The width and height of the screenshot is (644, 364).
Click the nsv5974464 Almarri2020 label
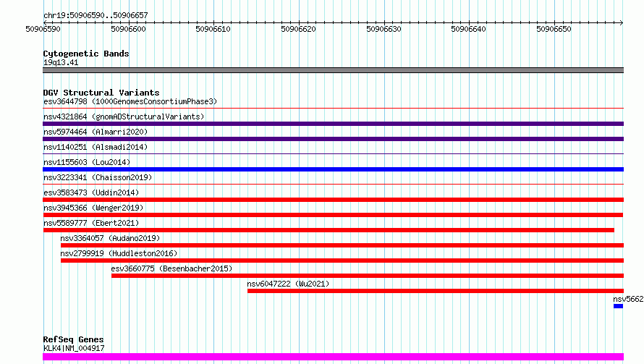pyautogui.click(x=96, y=132)
